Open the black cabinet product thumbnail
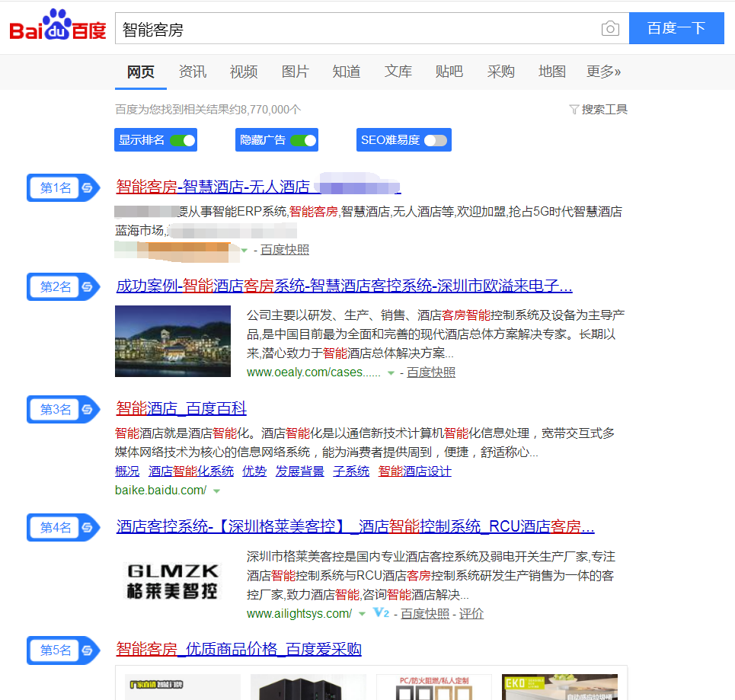 tap(308, 687)
